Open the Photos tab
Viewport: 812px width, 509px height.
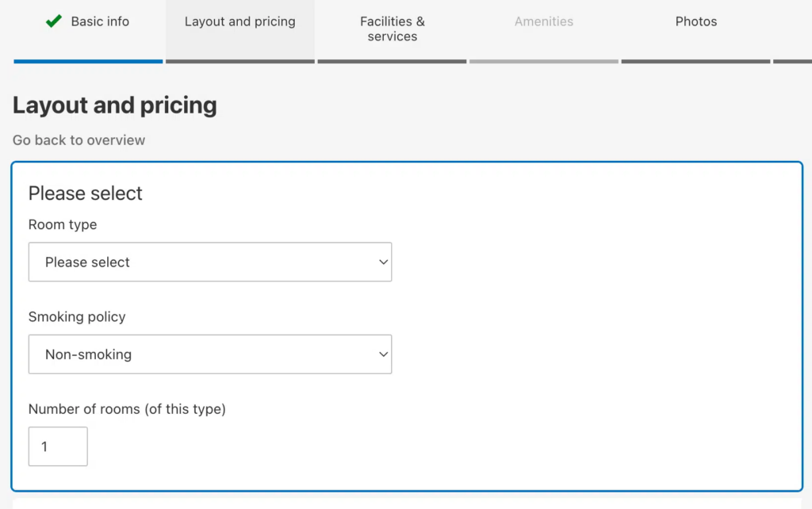pos(695,22)
